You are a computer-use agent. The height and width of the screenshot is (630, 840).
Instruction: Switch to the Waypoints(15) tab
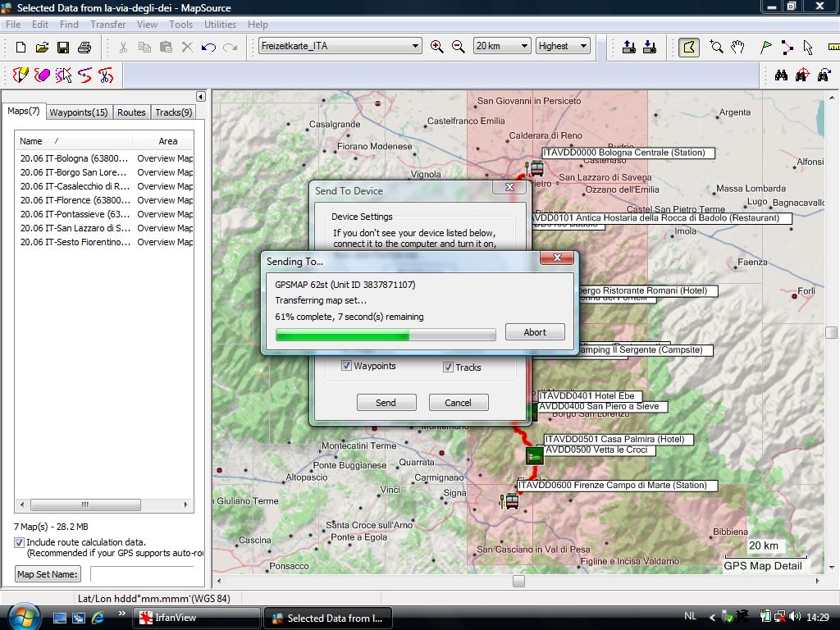(x=78, y=112)
